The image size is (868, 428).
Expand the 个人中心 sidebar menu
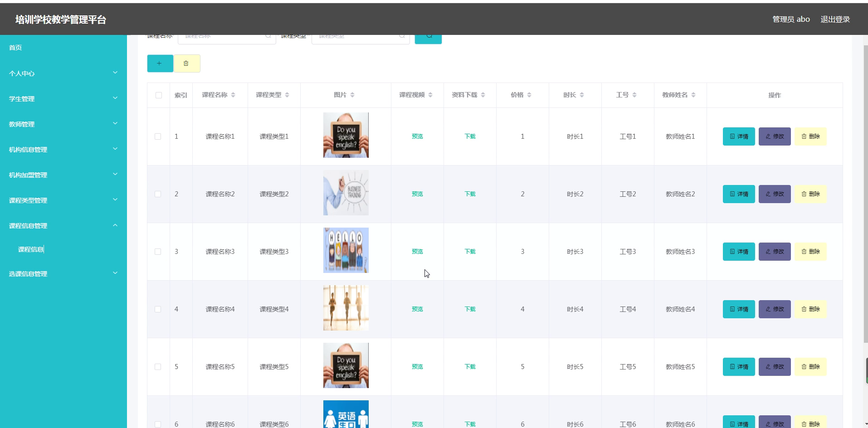63,73
